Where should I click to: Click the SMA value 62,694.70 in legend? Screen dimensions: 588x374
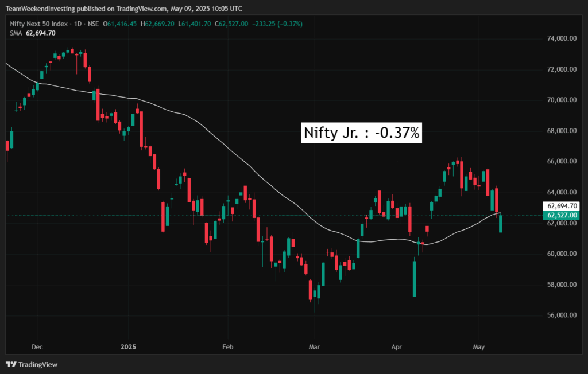pyautogui.click(x=40, y=33)
